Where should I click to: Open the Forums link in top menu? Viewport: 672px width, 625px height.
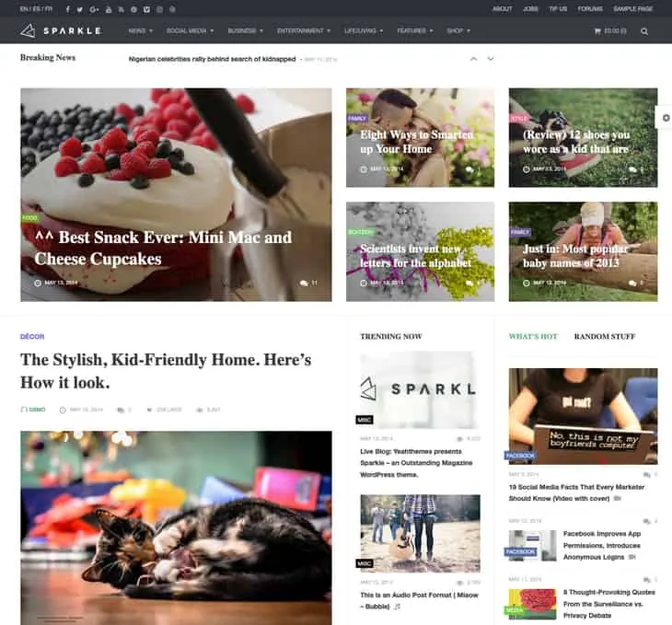tap(590, 9)
